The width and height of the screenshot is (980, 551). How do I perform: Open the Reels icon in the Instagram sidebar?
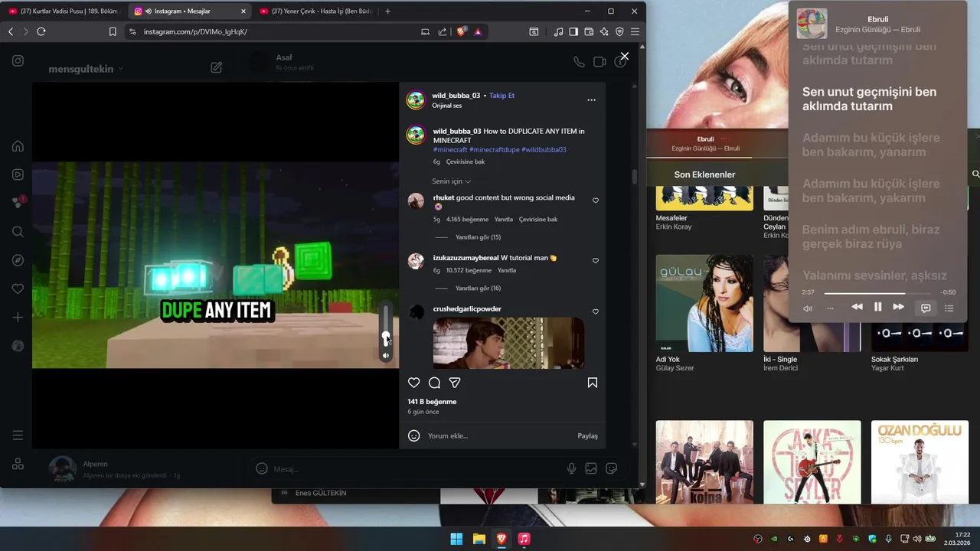18,174
